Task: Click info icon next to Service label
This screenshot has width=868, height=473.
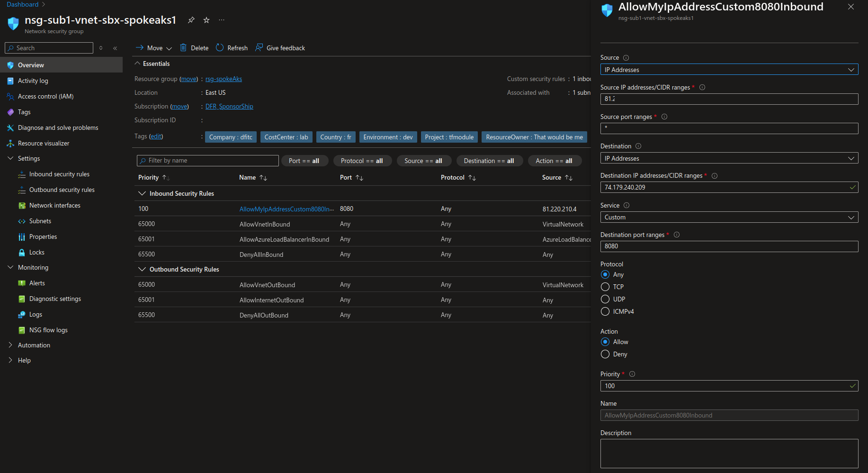Action: tap(626, 205)
